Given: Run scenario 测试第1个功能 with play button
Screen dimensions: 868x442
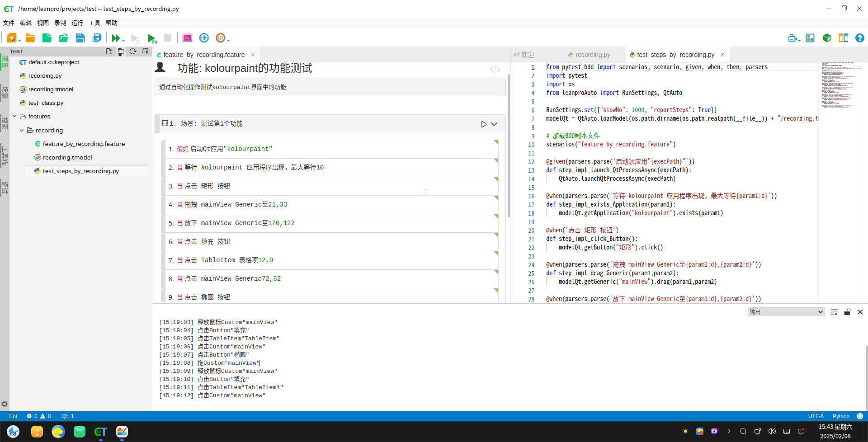Looking at the screenshot, I should (483, 124).
